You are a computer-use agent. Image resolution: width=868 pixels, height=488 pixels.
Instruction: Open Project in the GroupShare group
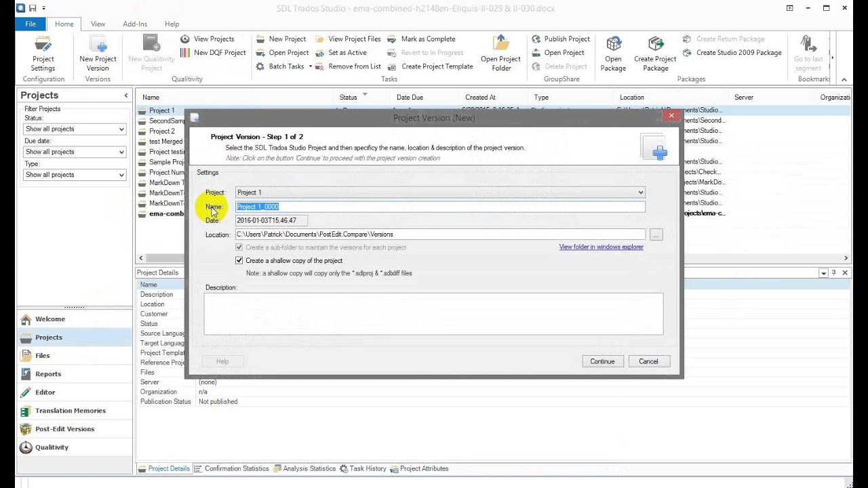[x=557, y=52]
